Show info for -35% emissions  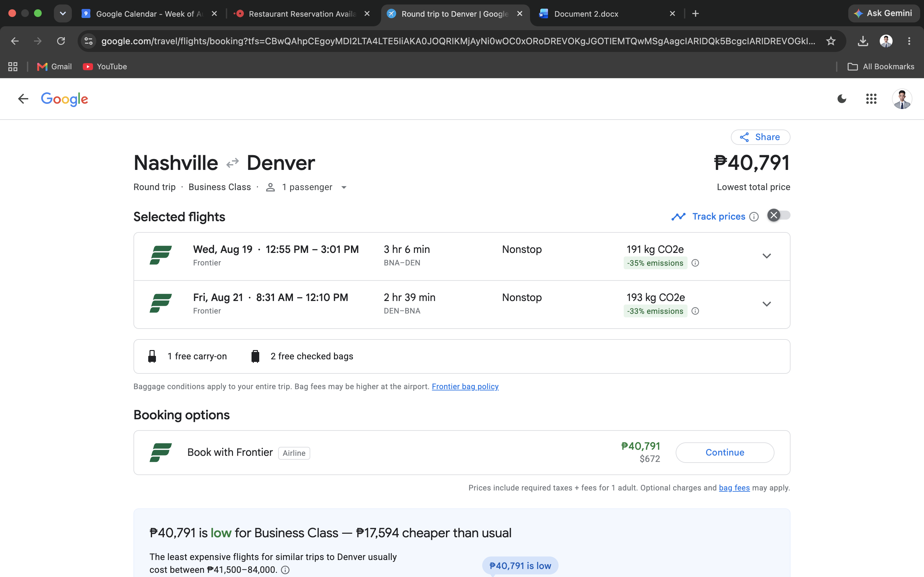[695, 263]
